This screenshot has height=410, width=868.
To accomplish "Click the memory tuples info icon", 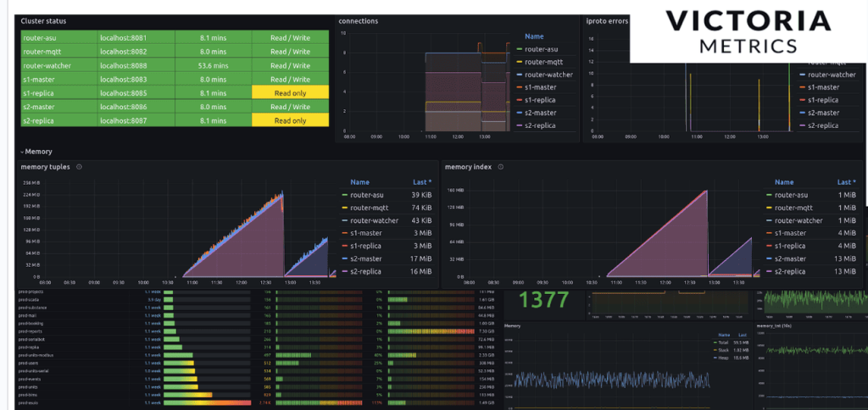I will 79,167.
